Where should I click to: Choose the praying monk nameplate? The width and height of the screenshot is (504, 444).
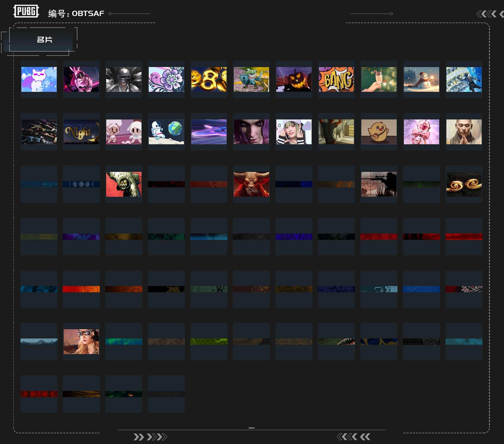464,132
